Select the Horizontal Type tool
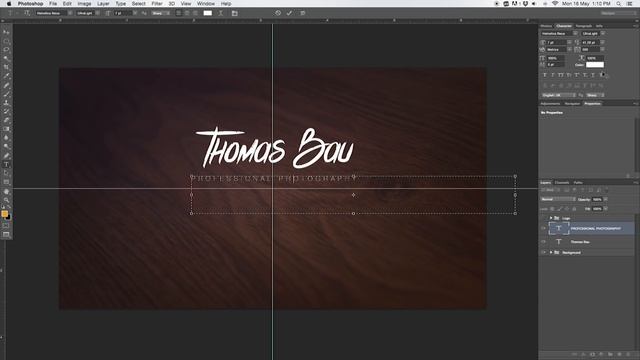The height and width of the screenshot is (360, 640). click(x=6, y=164)
